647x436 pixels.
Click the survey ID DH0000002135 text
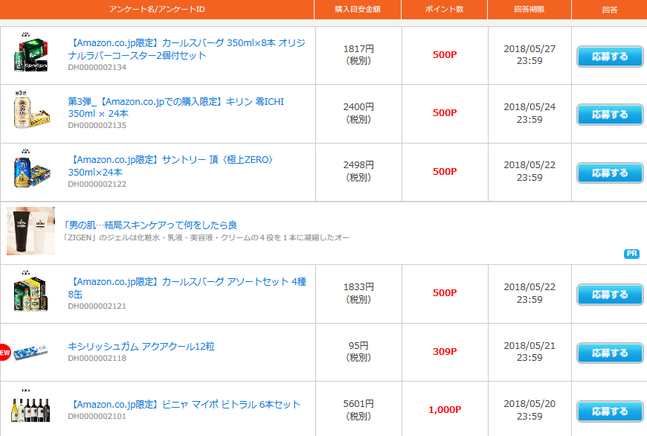tap(97, 125)
